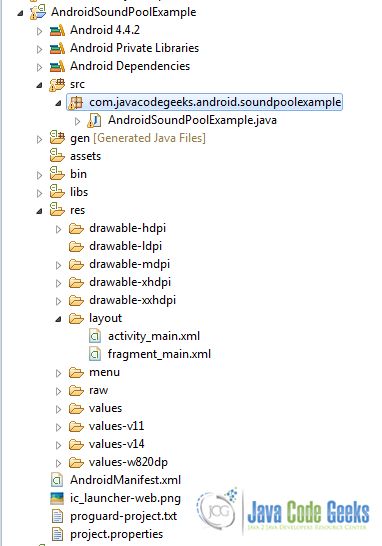Viewport: 382px width, 546px height.
Task: Select project.properties file name
Action: click(116, 535)
